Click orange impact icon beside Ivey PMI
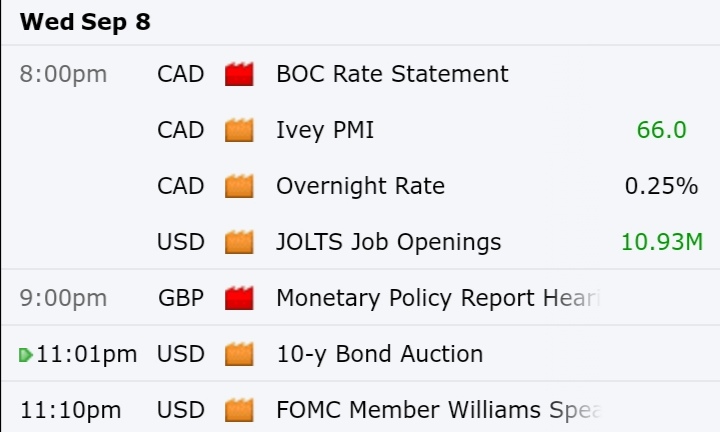This screenshot has height=432, width=720. (239, 130)
